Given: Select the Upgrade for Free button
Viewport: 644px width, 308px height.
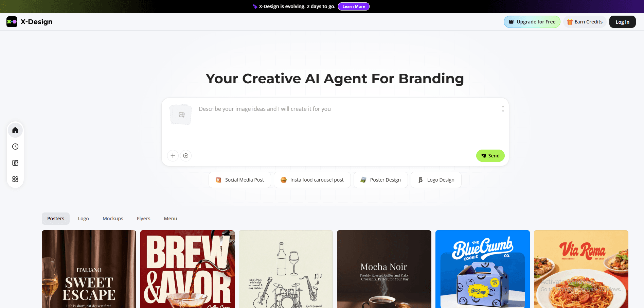Looking at the screenshot, I should (x=532, y=22).
